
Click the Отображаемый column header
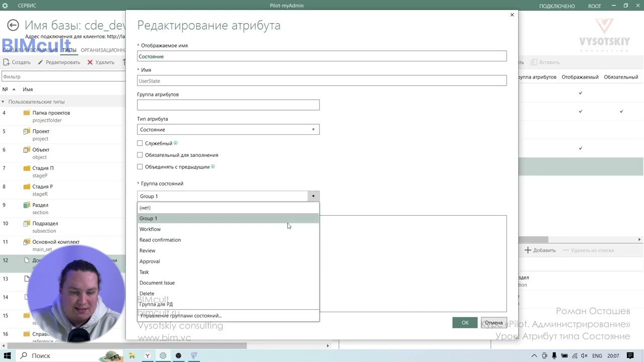coord(580,77)
